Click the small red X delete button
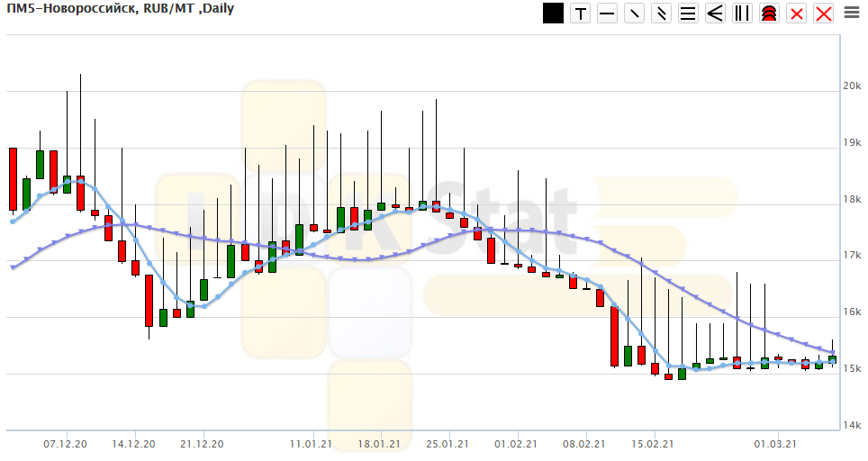The height and width of the screenshot is (461, 868). (x=796, y=14)
